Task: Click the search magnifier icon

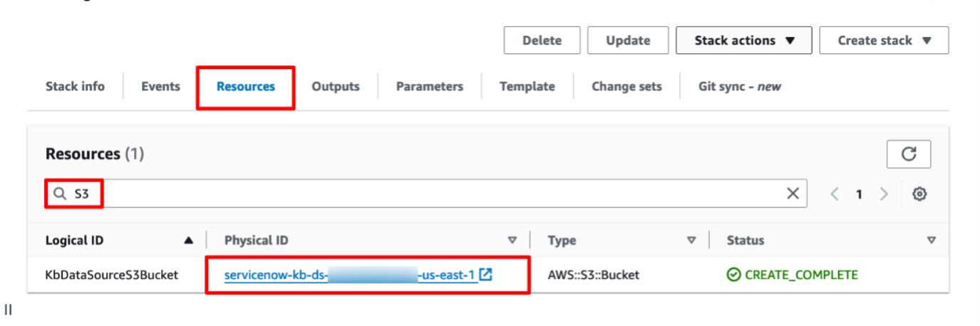Action: coord(59,194)
